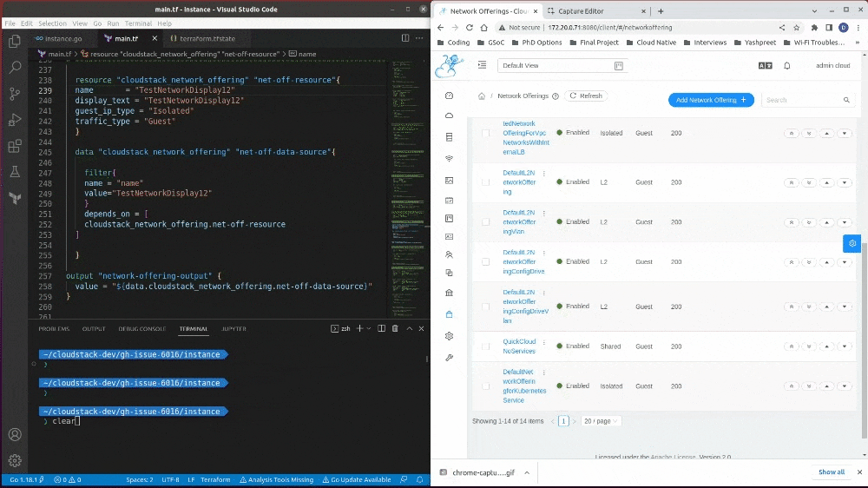
Task: Tick checkbox for NetworksWithInternalLB row
Action: [x=485, y=133]
